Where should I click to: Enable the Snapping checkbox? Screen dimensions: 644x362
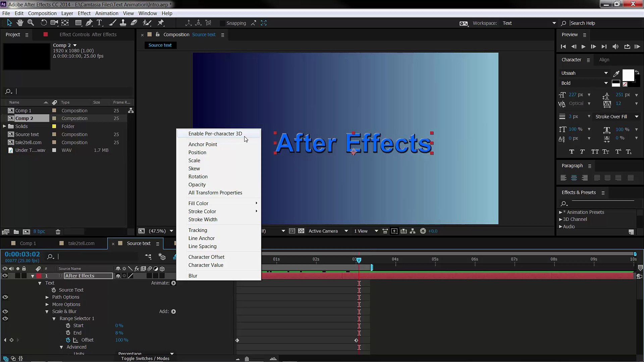[x=222, y=23]
